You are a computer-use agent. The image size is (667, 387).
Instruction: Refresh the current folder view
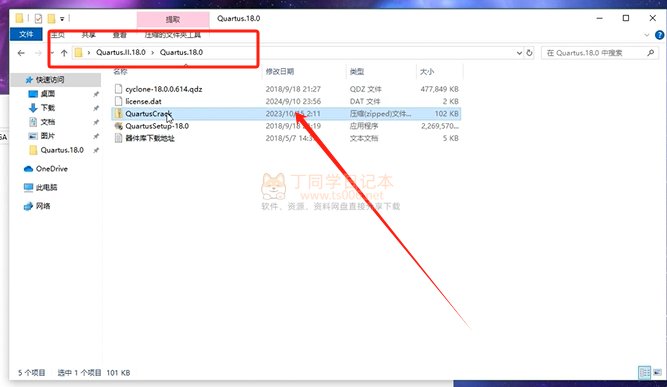(x=529, y=53)
